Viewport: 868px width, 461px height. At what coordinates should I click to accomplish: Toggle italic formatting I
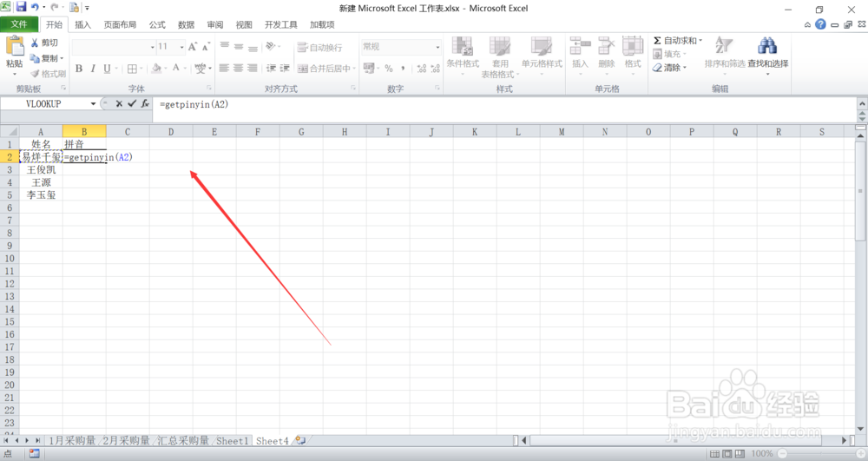(93, 68)
